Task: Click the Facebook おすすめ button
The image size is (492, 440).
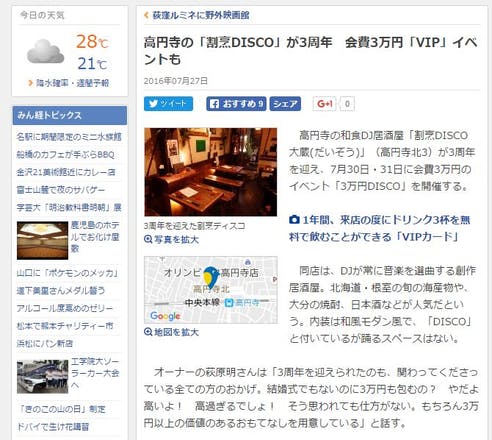Action: [x=236, y=104]
